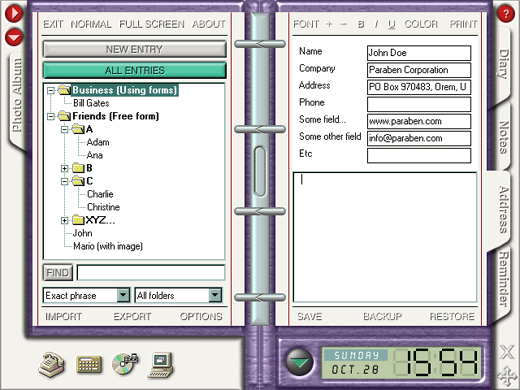Switch to the Reminder tab
Image resolution: width=520 pixels, height=390 pixels.
pos(503,279)
